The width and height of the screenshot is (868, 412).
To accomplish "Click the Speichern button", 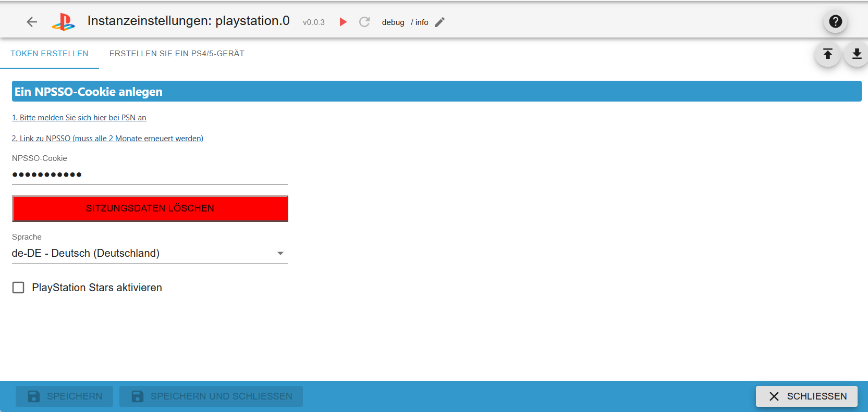I will (64, 396).
